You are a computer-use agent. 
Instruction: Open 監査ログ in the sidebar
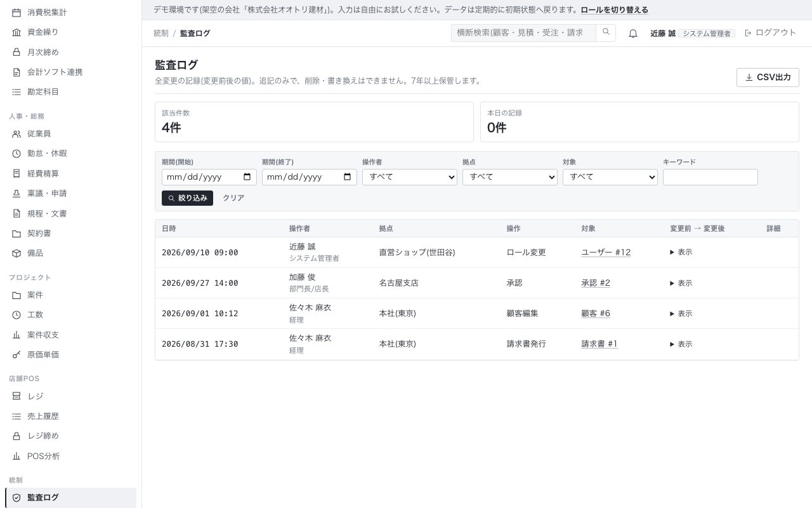coord(70,498)
